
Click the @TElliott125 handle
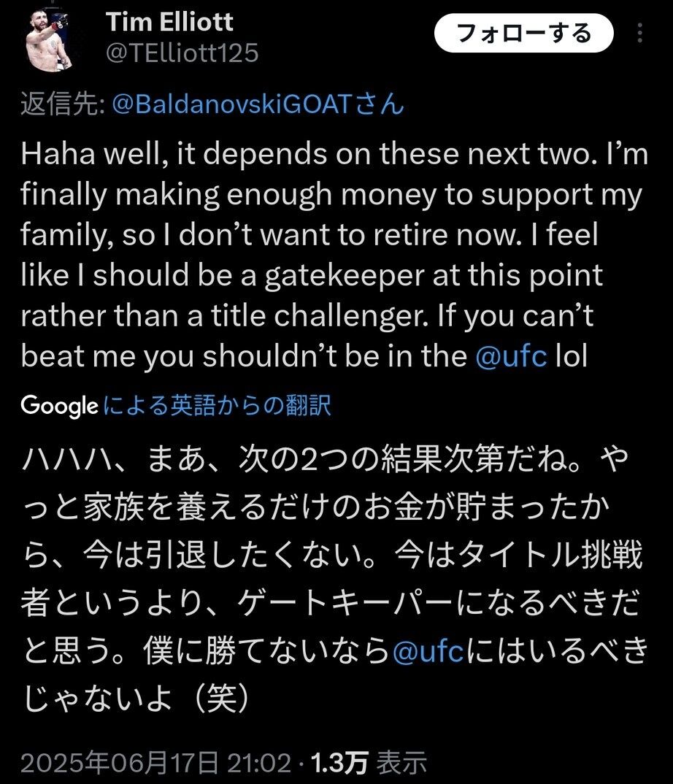[x=182, y=53]
